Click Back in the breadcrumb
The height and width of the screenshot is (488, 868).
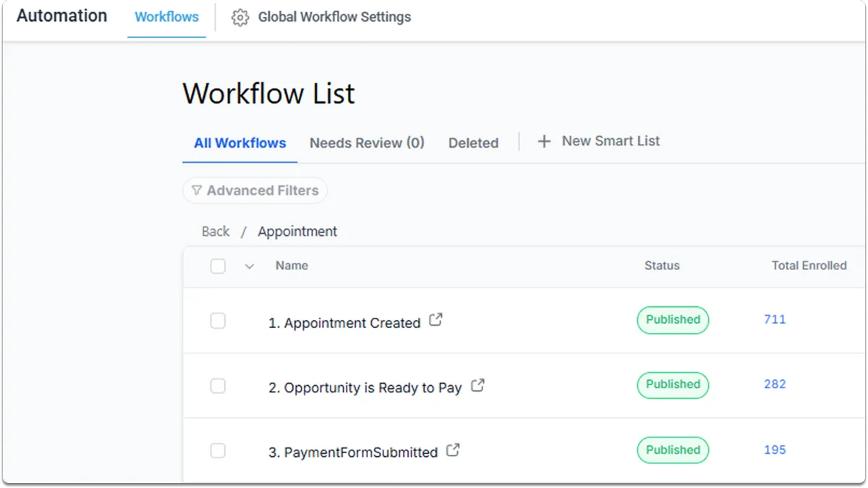(x=216, y=232)
